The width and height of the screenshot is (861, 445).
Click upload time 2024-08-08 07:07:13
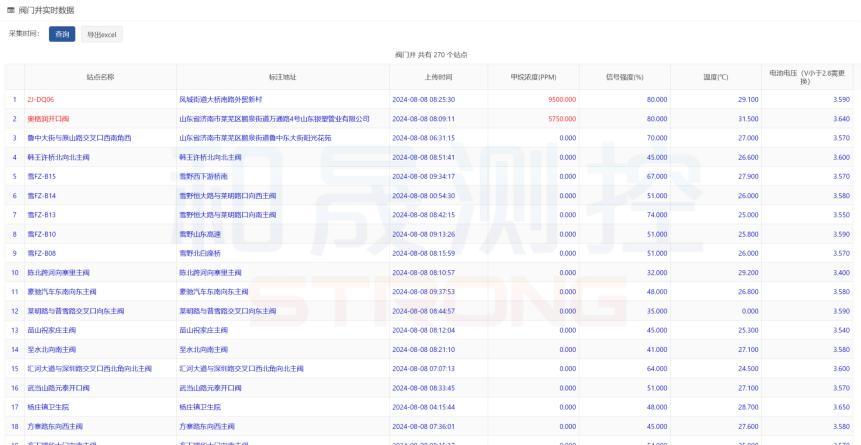click(x=424, y=369)
